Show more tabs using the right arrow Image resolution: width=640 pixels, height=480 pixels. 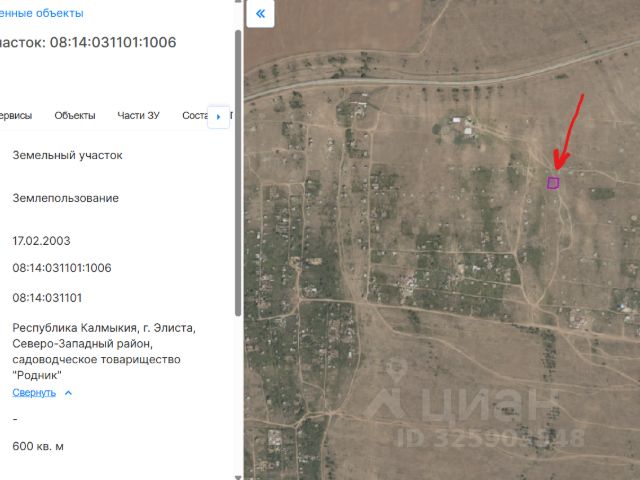pyautogui.click(x=218, y=117)
